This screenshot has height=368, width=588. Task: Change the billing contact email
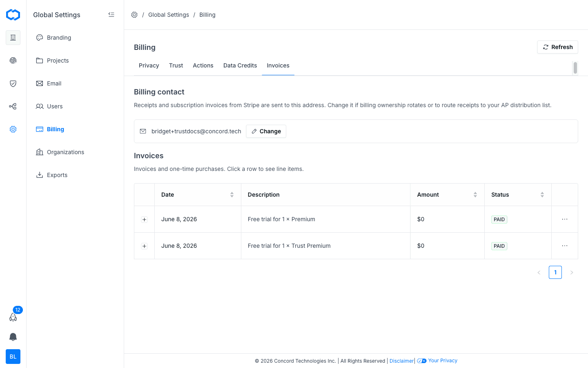(266, 131)
